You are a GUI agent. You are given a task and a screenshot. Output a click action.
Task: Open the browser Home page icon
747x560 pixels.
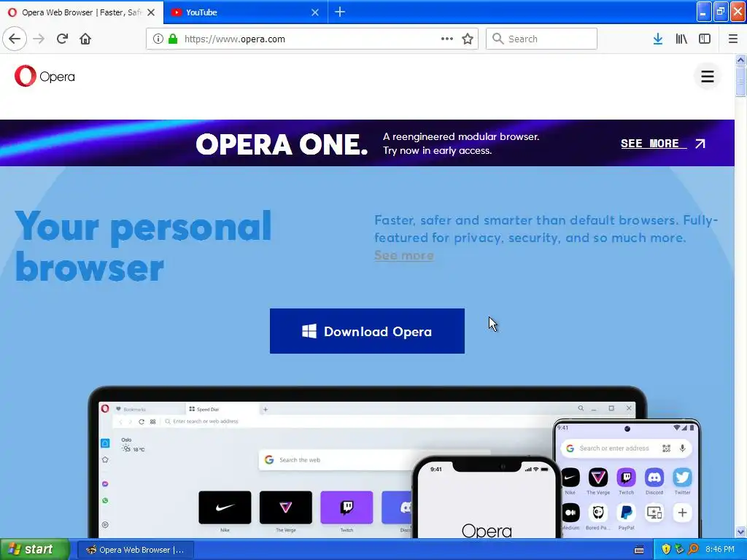85,39
